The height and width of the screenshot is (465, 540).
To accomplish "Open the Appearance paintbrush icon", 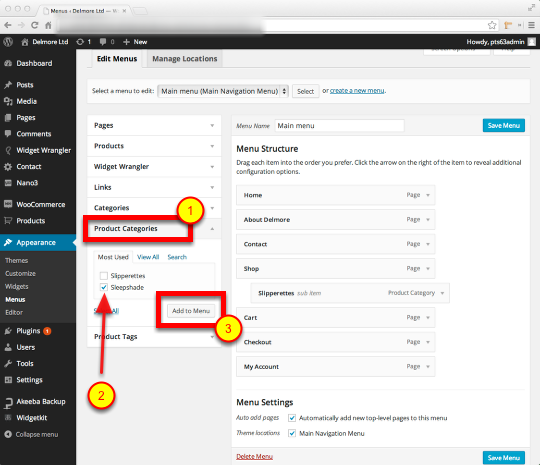I will point(8,242).
